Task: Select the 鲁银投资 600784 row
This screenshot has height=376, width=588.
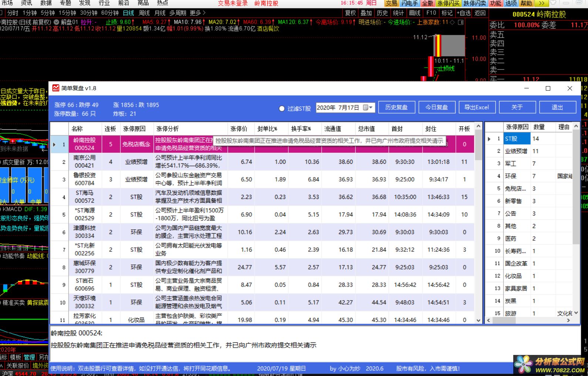Action: [x=262, y=179]
